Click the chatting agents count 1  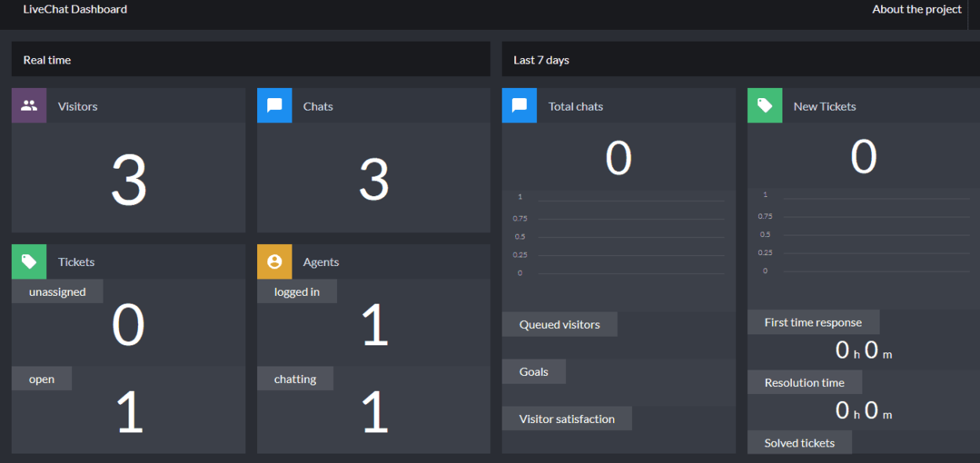[x=376, y=412]
